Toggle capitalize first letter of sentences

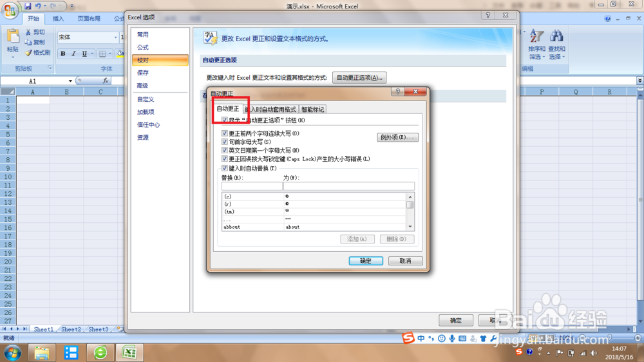(x=225, y=142)
